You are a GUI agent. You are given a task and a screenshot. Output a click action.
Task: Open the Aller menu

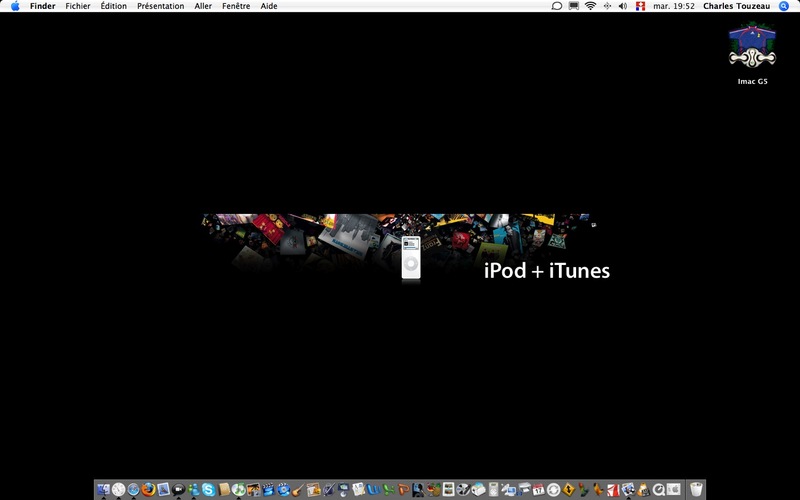pos(203,6)
